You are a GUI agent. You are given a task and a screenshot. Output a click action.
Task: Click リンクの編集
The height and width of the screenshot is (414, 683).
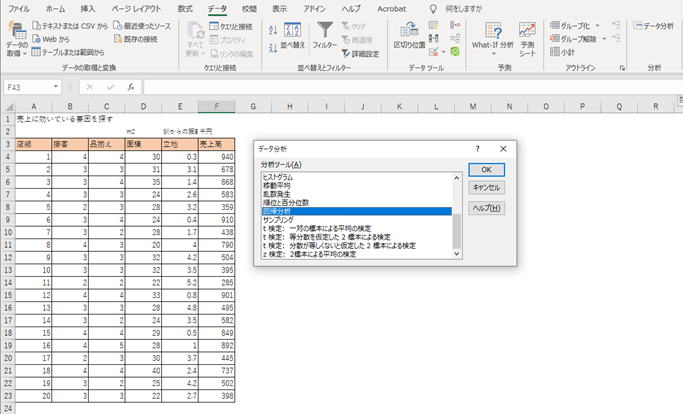click(x=232, y=54)
